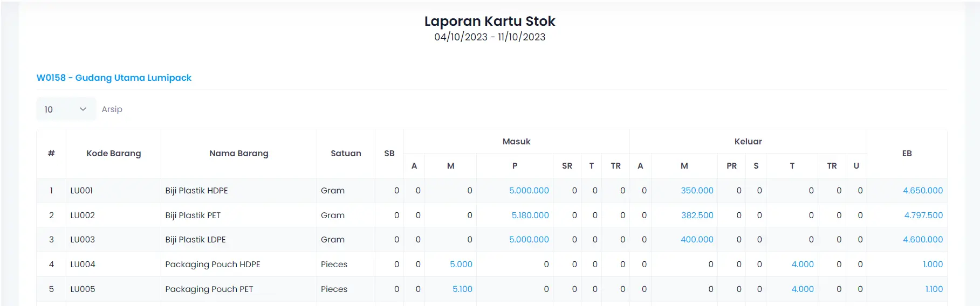Viewport: 980px width, 306px height.
Task: Select the Biji Plastik LDPE name cell
Action: click(239, 240)
